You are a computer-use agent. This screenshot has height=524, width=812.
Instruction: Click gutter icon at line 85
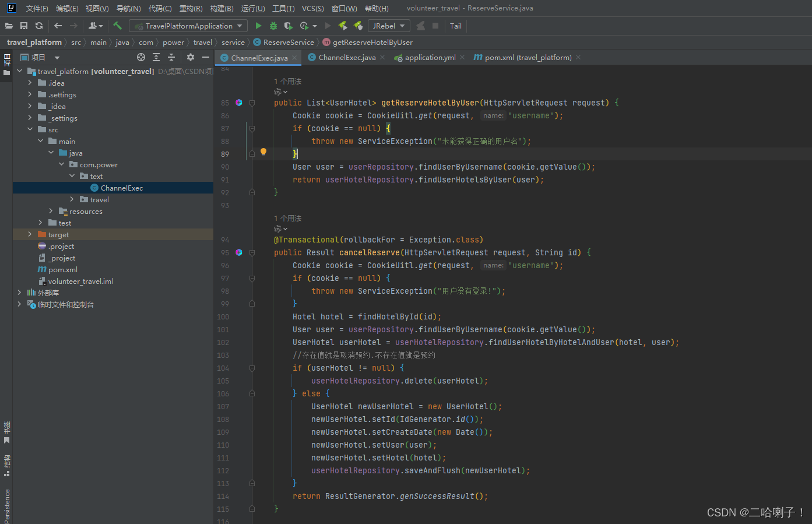coord(238,103)
